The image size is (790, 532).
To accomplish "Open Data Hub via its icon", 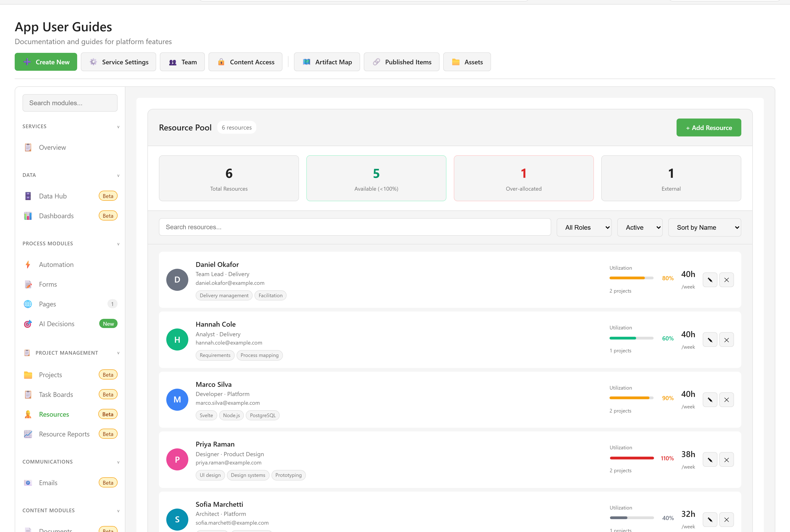I will 28,196.
